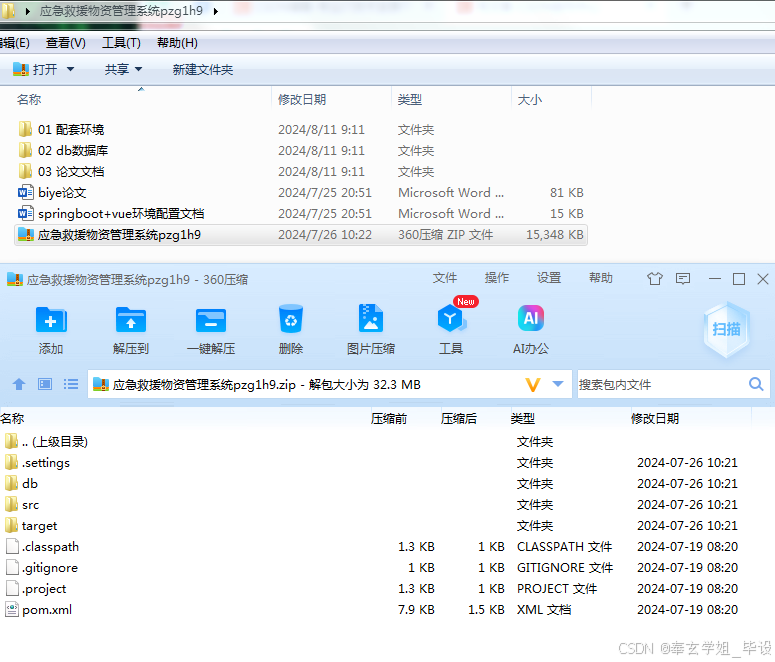Open the path history dropdown arrow in 360压缩
The width and height of the screenshot is (775, 662).
558,384
